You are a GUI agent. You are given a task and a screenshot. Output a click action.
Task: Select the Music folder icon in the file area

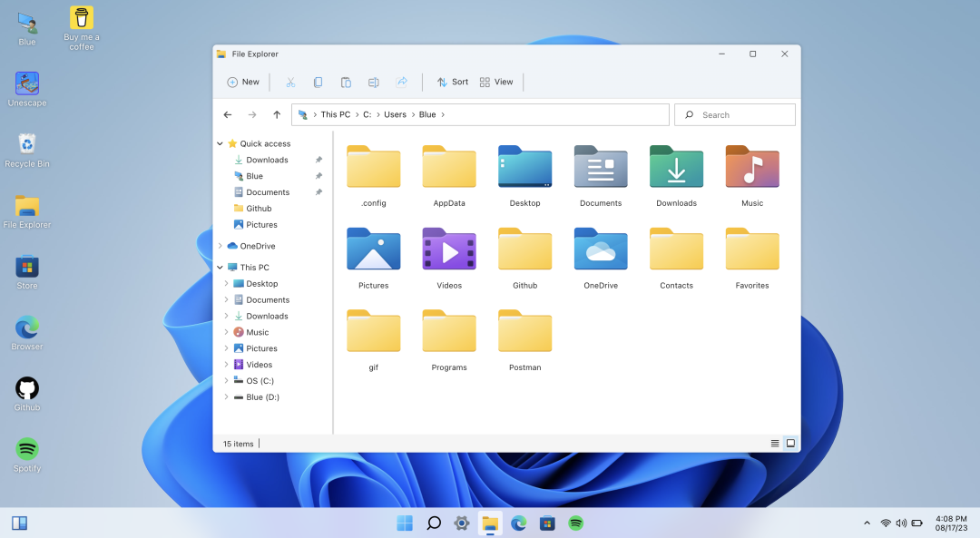point(752,167)
